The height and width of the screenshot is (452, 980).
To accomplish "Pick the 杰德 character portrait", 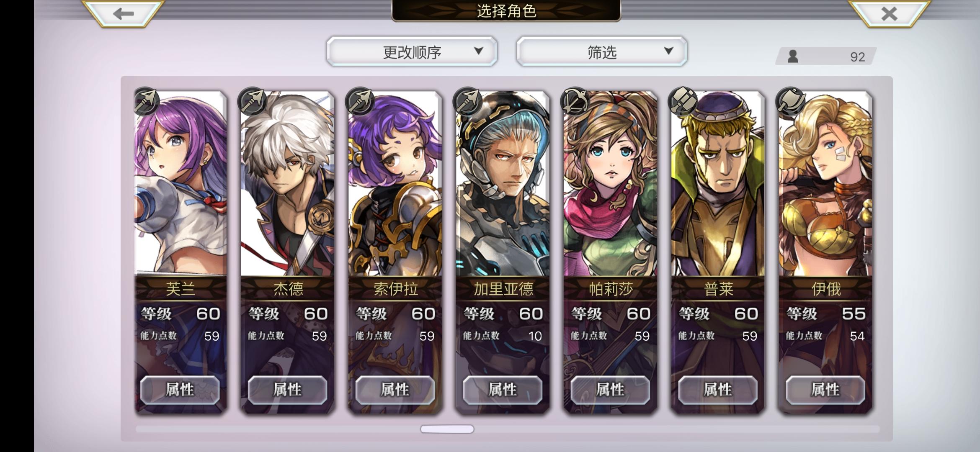I will point(287,183).
